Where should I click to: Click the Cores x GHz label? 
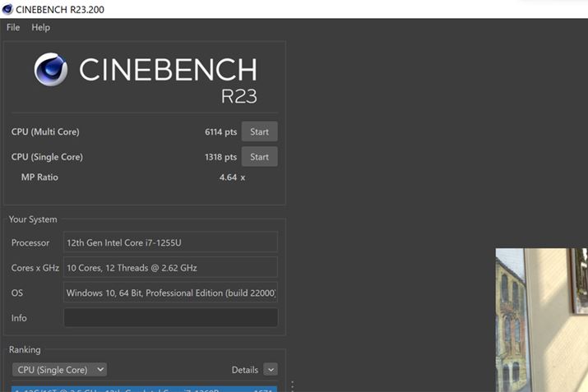pos(35,268)
